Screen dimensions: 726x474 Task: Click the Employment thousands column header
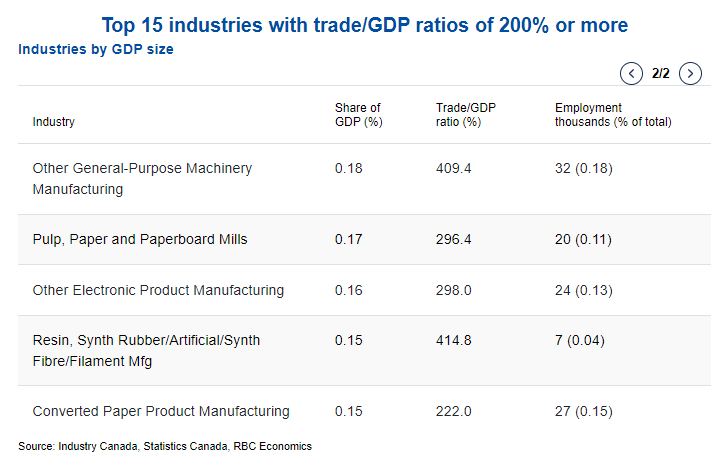click(612, 115)
